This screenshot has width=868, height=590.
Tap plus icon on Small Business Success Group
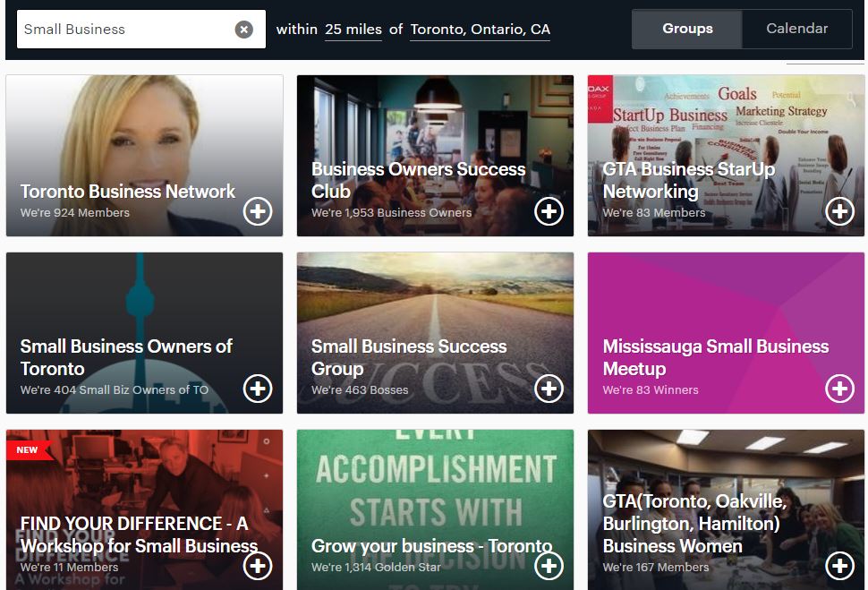(x=549, y=389)
